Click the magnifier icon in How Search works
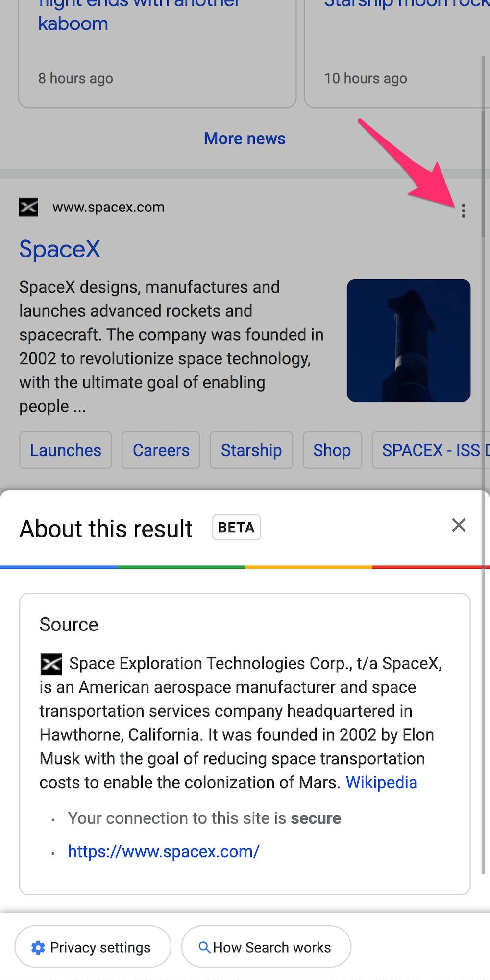 click(x=204, y=947)
